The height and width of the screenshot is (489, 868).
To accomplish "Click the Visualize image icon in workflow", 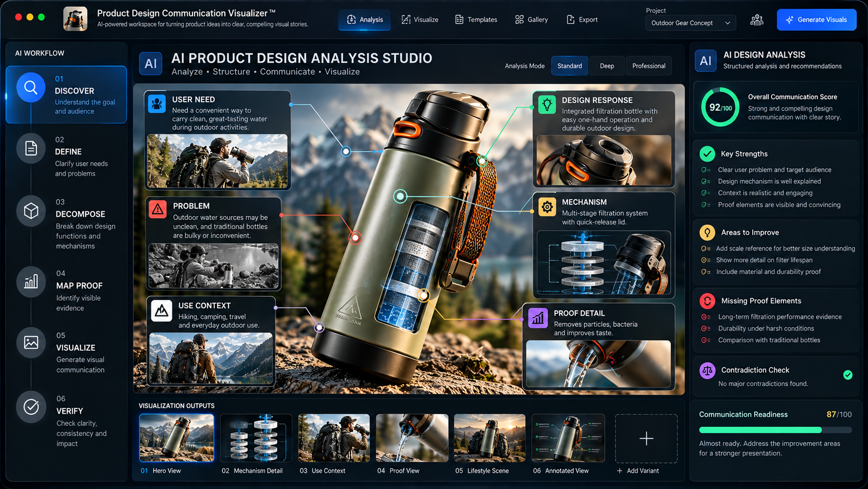I will coord(31,343).
